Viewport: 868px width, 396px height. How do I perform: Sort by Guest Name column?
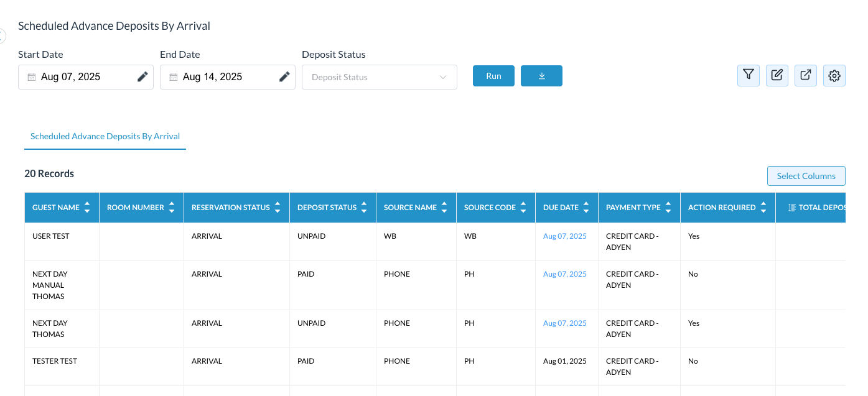pyautogui.click(x=87, y=208)
